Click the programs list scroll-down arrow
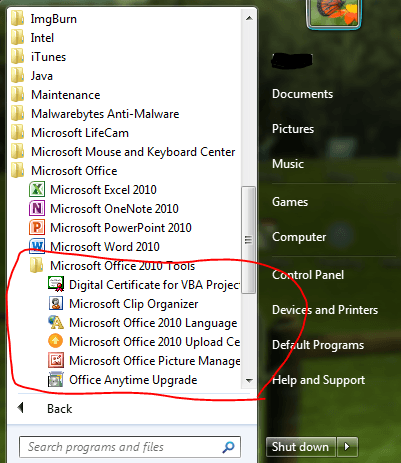This screenshot has width=401, height=463. (249, 380)
